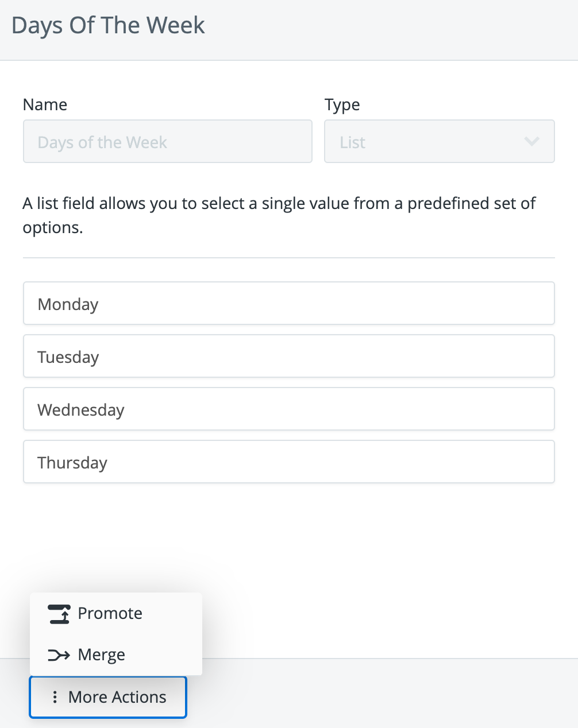This screenshot has width=578, height=728.
Task: Toggle the More Actions button
Action: click(x=108, y=697)
